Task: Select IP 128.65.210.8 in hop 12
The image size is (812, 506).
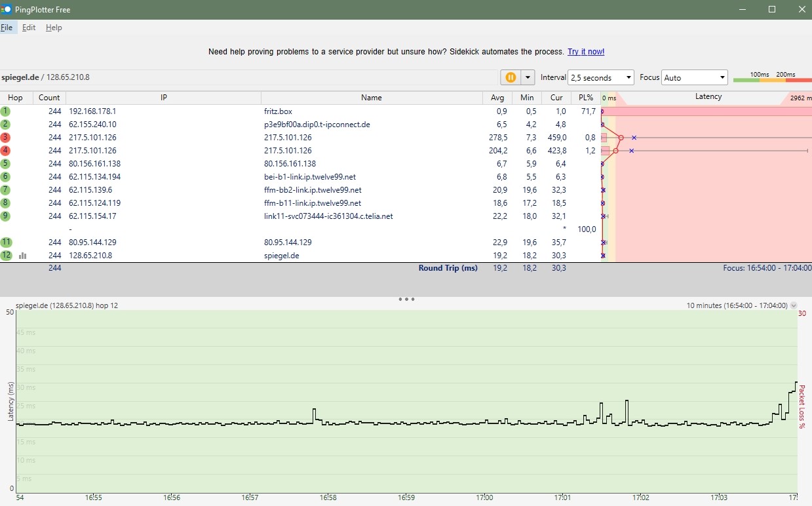Action: 90,256
